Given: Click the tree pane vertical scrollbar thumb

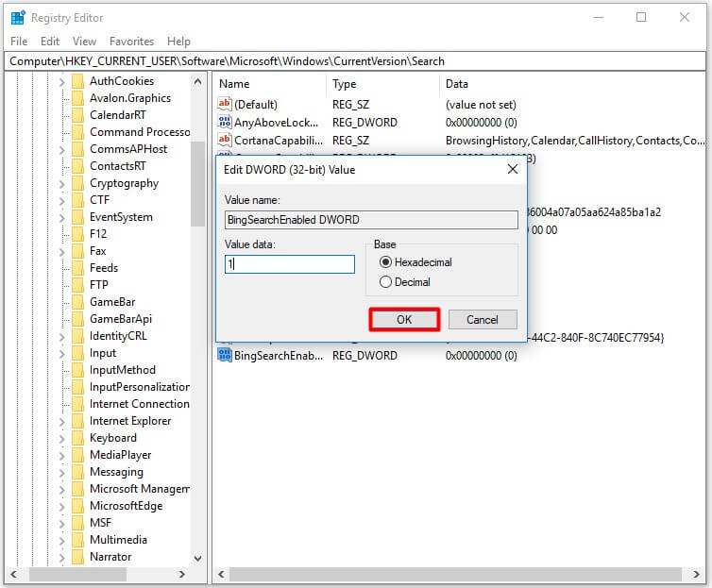Looking at the screenshot, I should [x=198, y=184].
